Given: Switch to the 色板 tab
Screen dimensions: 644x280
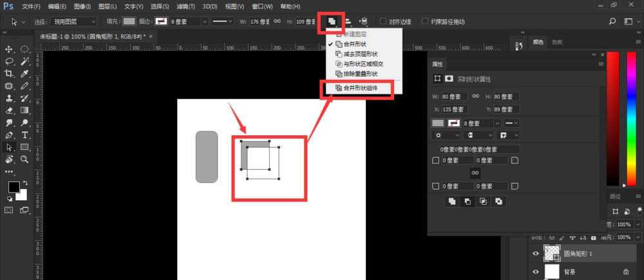Looking at the screenshot, I should click(x=556, y=42).
